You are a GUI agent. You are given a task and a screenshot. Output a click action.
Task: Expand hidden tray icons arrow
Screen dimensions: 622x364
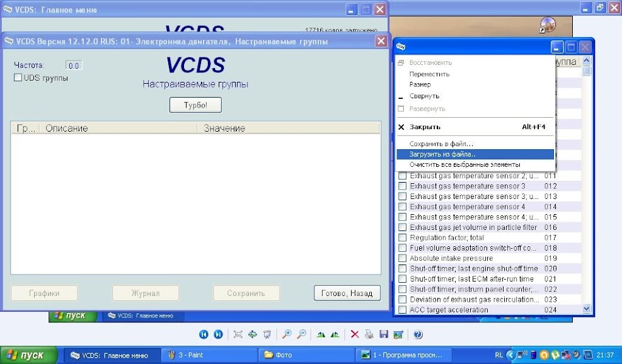pyautogui.click(x=511, y=355)
